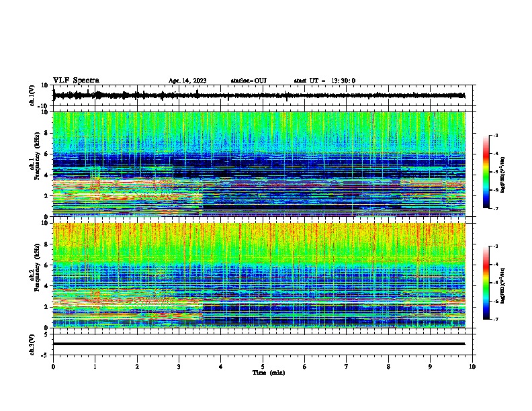
Task: Click the flat black ch.3 voltage trace
Action: tap(259, 344)
